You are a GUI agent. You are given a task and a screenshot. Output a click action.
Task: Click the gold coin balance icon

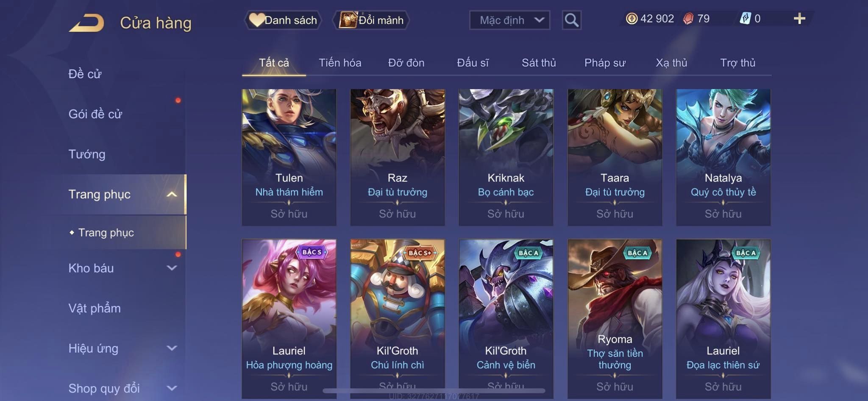[632, 19]
